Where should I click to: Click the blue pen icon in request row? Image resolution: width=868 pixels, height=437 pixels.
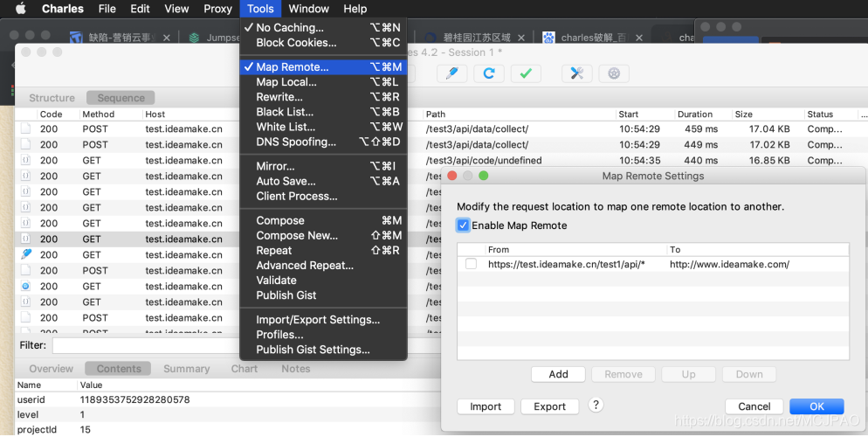tap(25, 254)
